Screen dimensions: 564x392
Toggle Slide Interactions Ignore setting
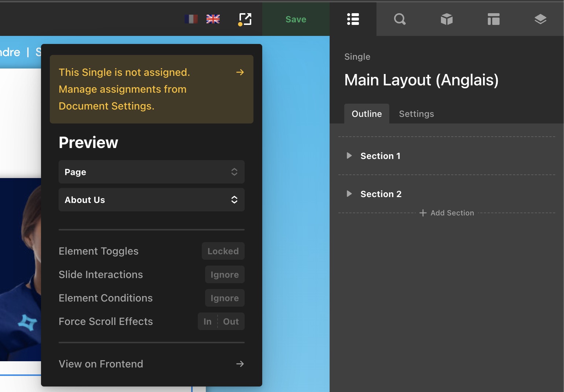click(225, 275)
